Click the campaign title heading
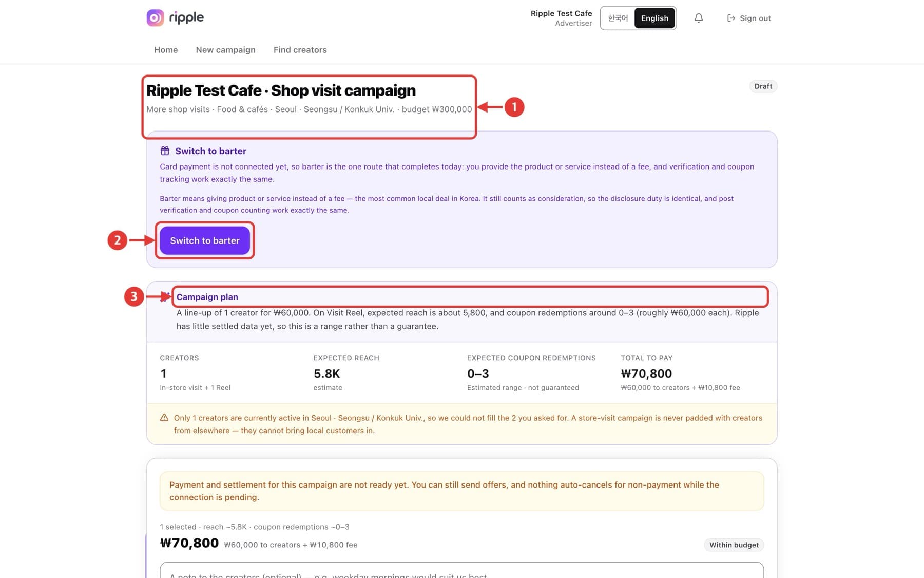This screenshot has width=924, height=578. [281, 90]
